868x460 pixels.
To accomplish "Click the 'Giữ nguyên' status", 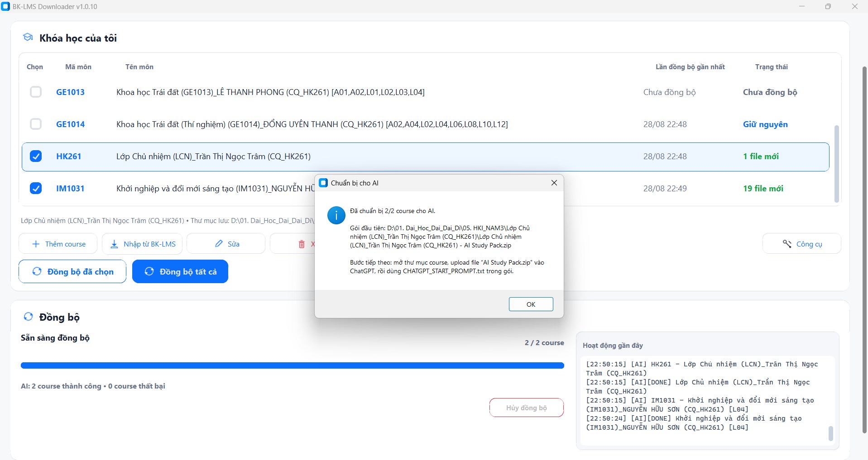I will pyautogui.click(x=765, y=124).
